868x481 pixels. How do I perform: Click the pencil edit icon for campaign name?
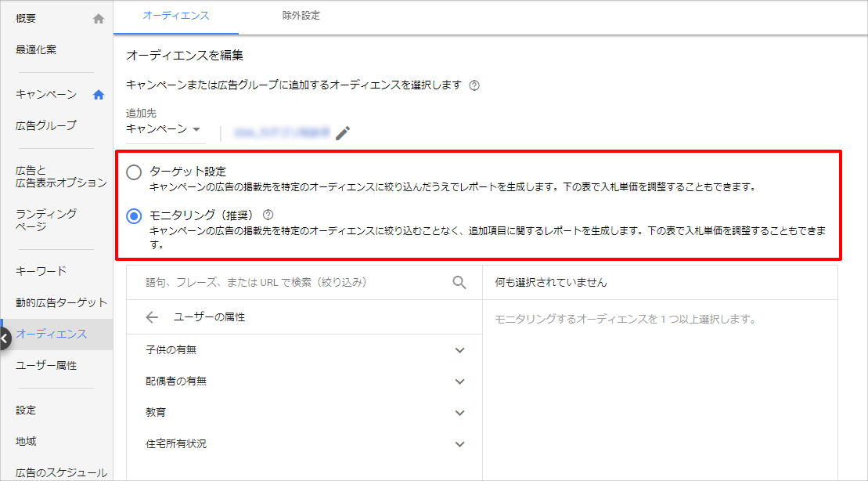[343, 133]
